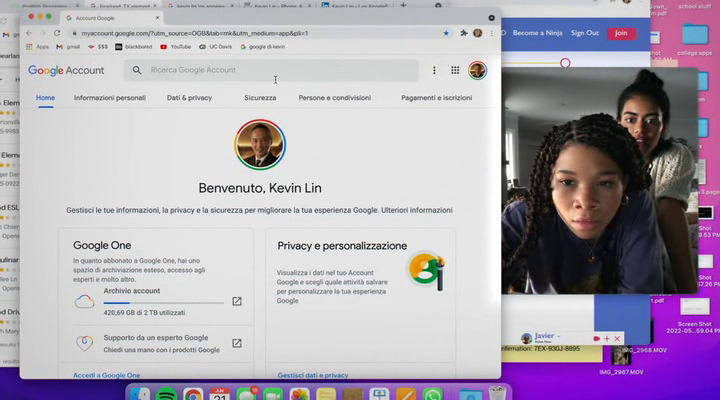Open the YouTube bookmark
720x400 pixels.
pyautogui.click(x=175, y=47)
